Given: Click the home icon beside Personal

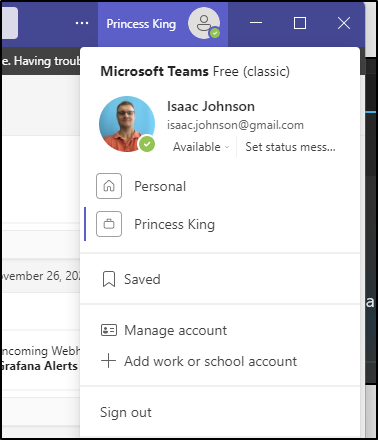Looking at the screenshot, I should 109,186.
